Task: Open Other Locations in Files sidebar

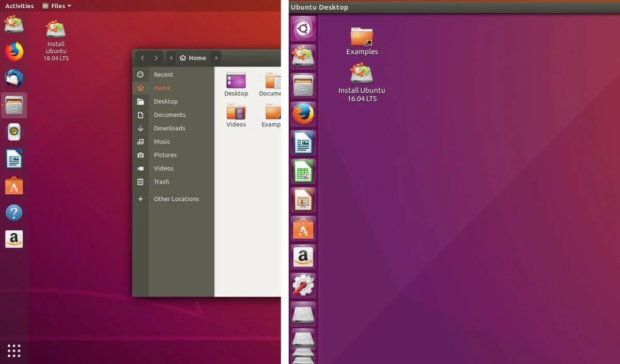Action: point(173,199)
